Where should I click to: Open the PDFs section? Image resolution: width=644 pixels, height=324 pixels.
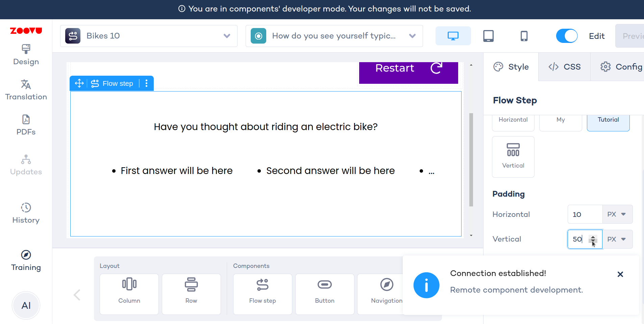26,125
